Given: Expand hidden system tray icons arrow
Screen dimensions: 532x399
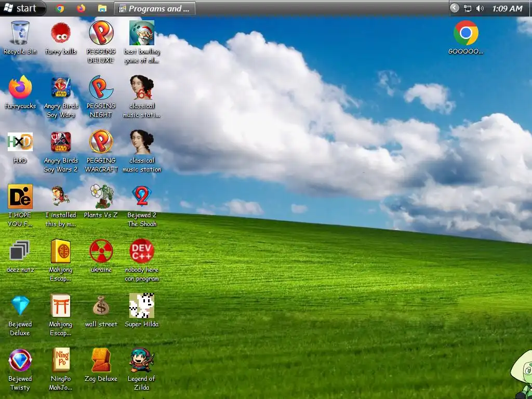Looking at the screenshot, I should [x=454, y=8].
